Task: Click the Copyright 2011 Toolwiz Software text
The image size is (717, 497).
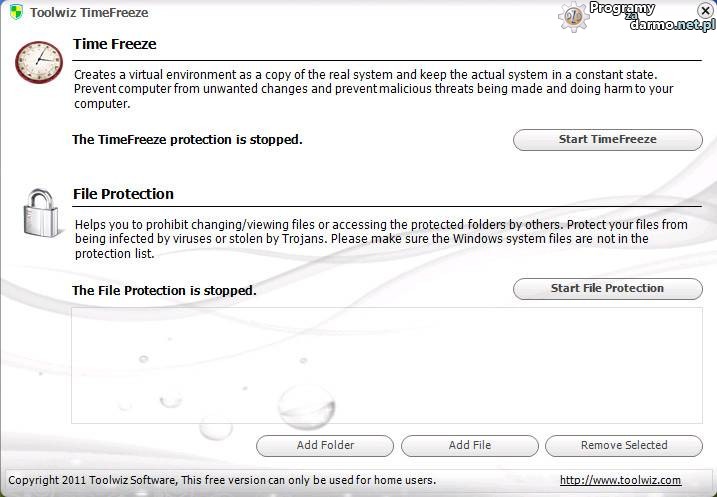Action: click(222, 480)
